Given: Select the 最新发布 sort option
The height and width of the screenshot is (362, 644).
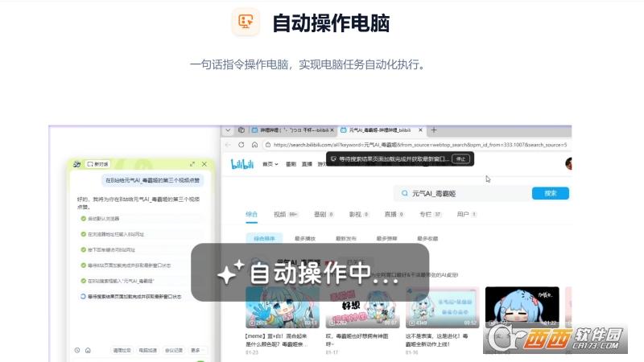Looking at the screenshot, I should 346,239.
